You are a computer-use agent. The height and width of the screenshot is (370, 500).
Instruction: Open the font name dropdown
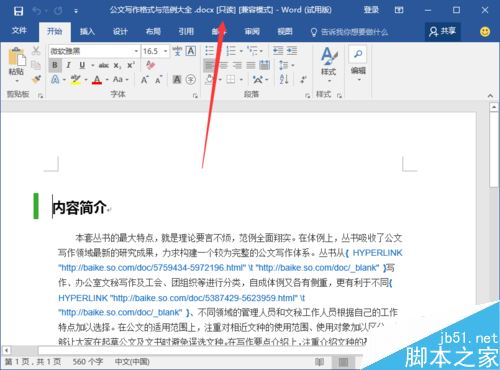click(x=136, y=51)
